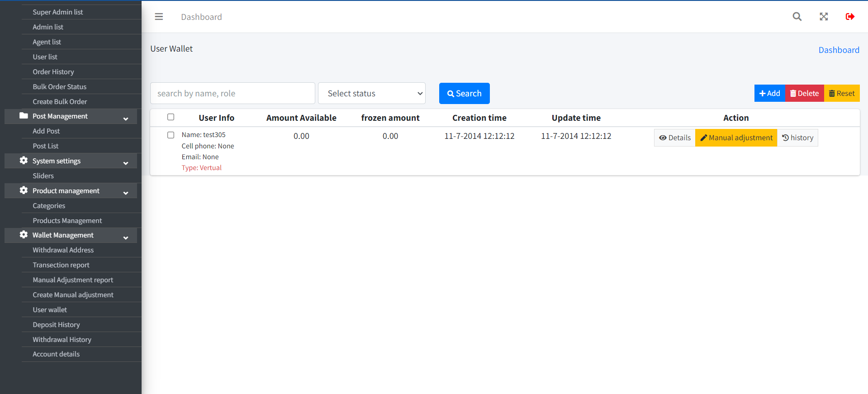
Task: Open Transection report in sidebar
Action: tap(61, 265)
